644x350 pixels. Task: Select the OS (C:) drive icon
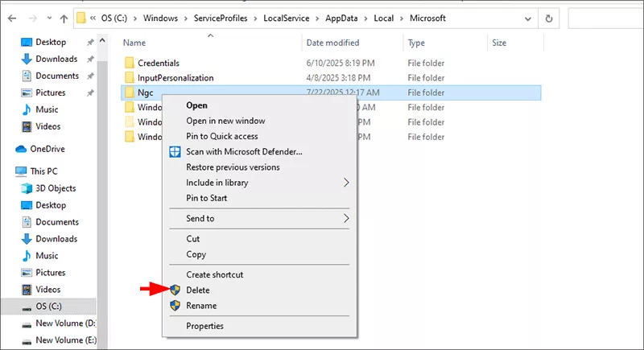[27, 307]
